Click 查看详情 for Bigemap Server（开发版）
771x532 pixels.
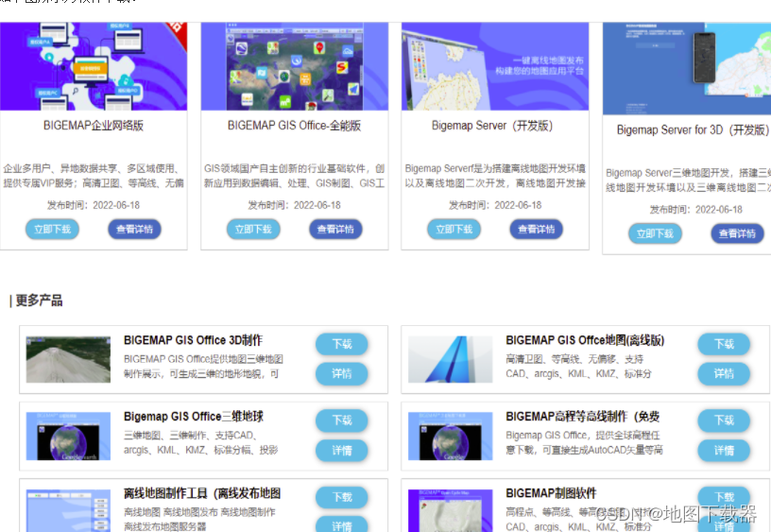[537, 229]
